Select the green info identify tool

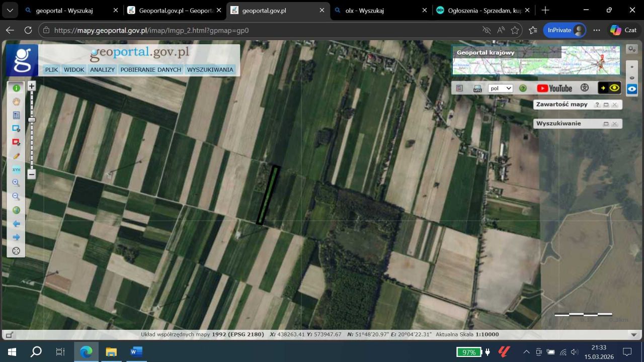point(16,88)
